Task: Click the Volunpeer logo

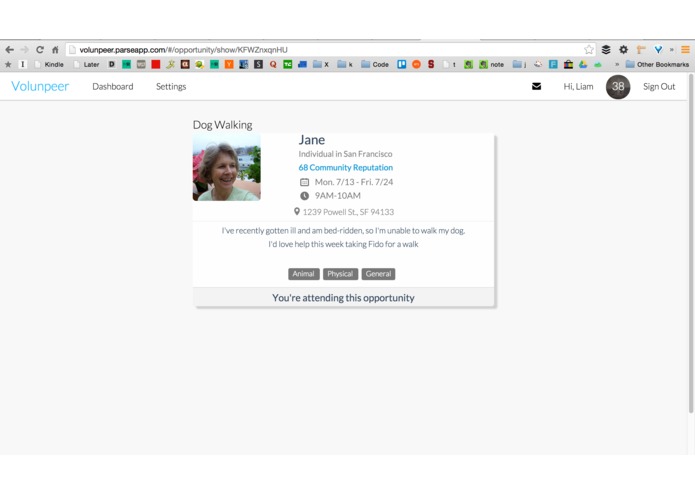Action: (40, 86)
